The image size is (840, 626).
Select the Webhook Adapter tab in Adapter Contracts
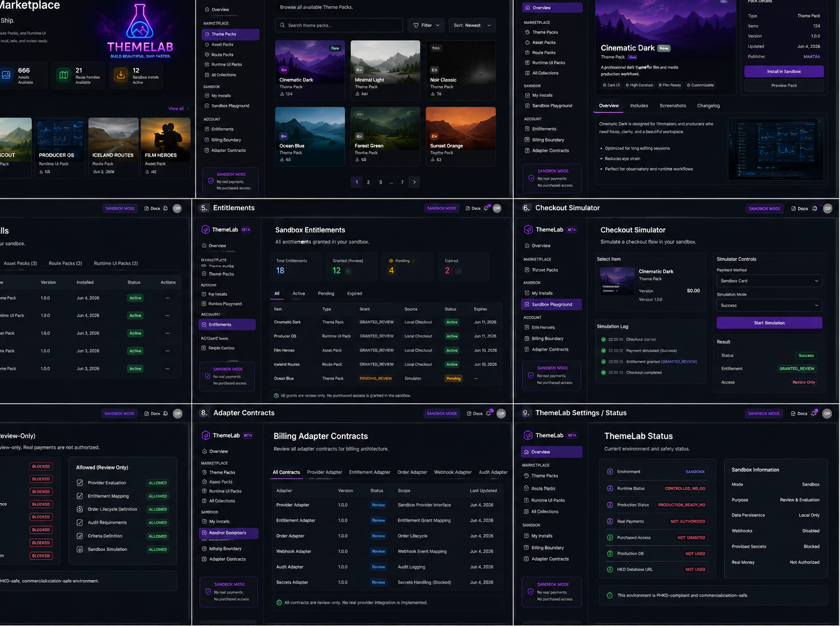point(452,472)
